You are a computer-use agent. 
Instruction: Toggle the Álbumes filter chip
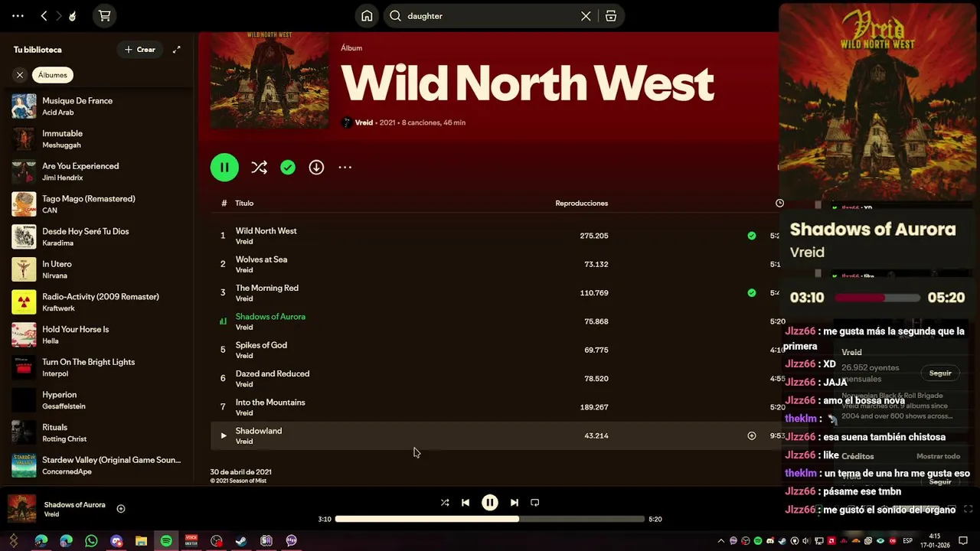click(x=53, y=75)
